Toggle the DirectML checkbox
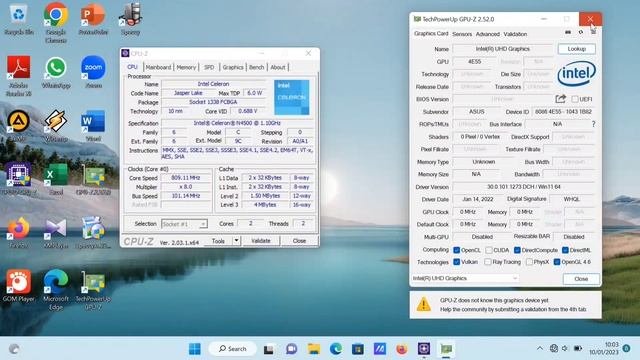640x360 pixels. pos(565,250)
